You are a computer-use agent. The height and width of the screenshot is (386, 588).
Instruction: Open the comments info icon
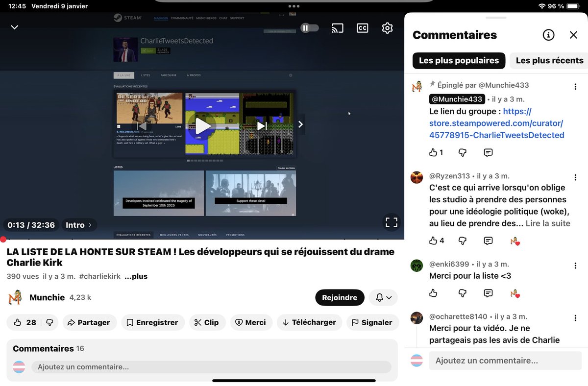click(x=548, y=35)
